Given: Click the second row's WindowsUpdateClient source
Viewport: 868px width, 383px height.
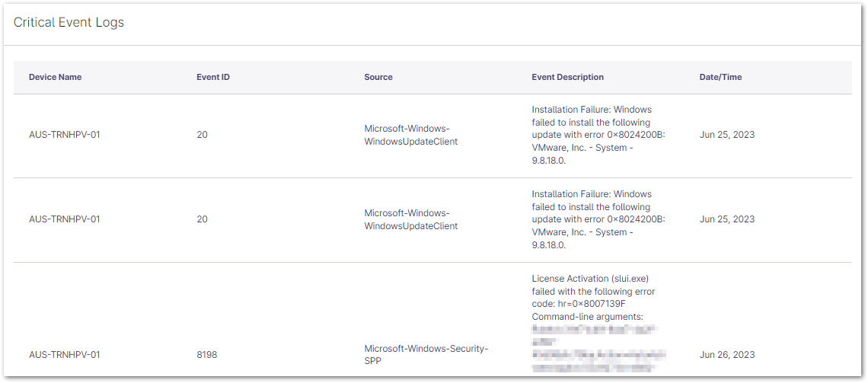Looking at the screenshot, I should [x=410, y=219].
